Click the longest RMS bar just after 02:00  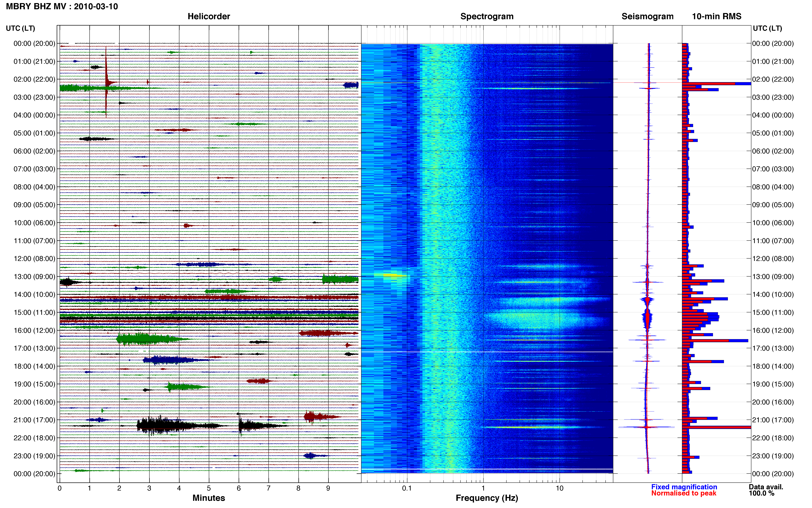[716, 84]
